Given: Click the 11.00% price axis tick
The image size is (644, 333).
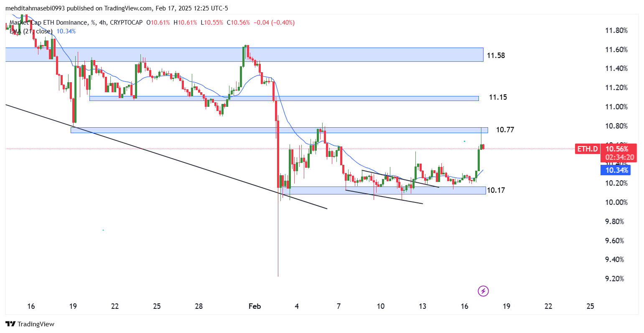Looking at the screenshot, I should [616, 107].
